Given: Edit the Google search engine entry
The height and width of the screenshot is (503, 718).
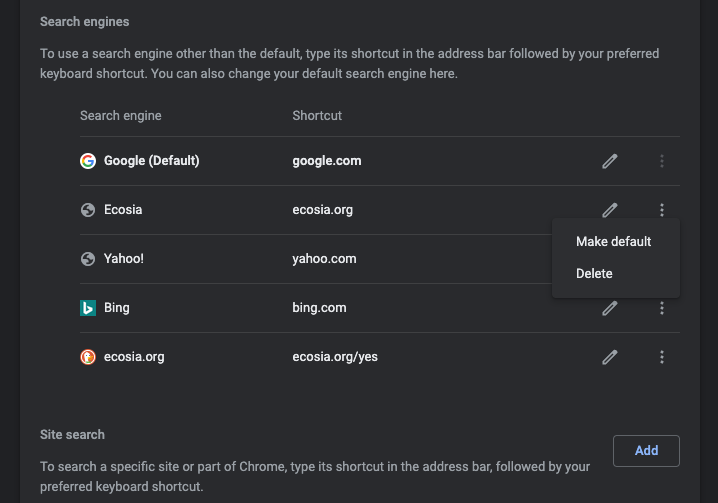Looking at the screenshot, I should (610, 161).
